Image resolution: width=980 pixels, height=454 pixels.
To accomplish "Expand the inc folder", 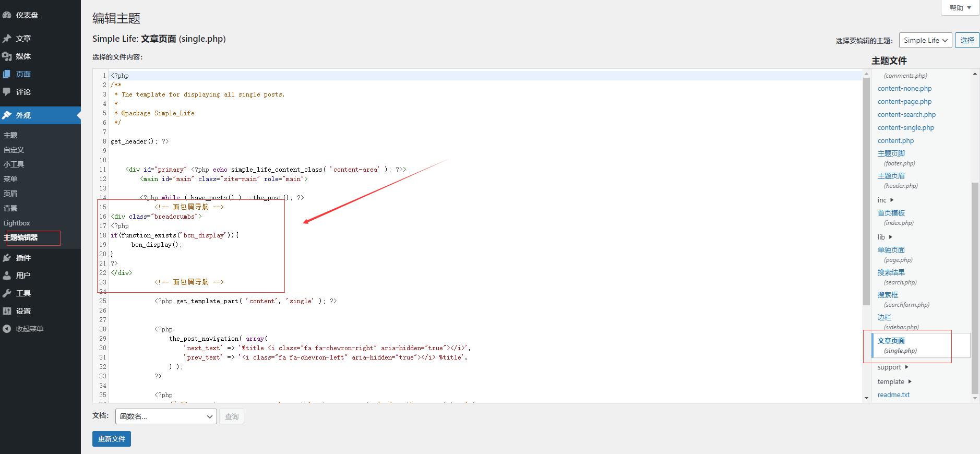I will (x=886, y=200).
